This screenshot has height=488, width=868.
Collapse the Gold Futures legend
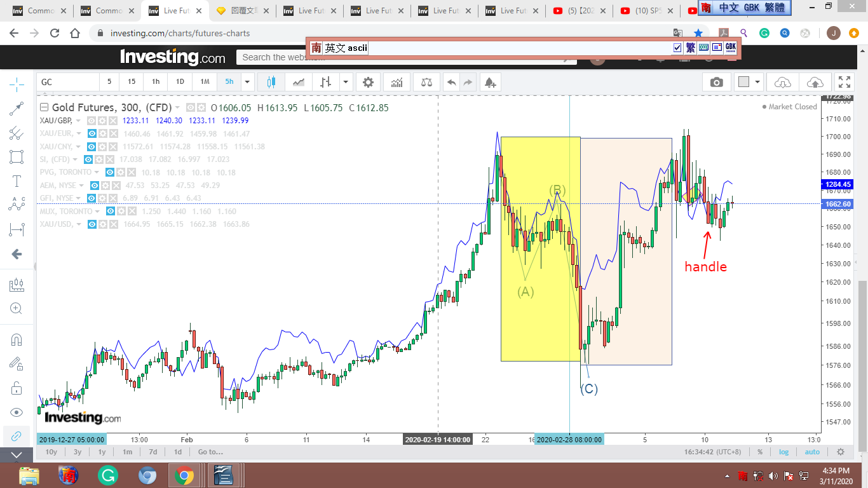(43, 107)
